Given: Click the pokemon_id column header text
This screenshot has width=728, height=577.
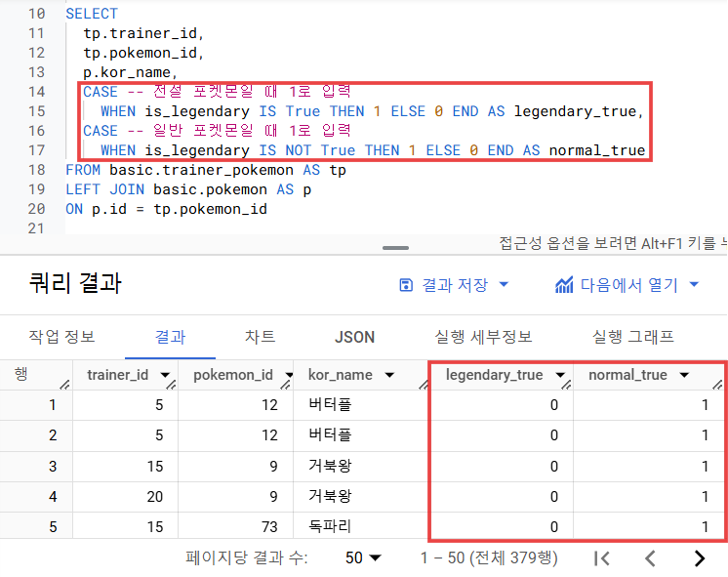Looking at the screenshot, I should point(233,375).
